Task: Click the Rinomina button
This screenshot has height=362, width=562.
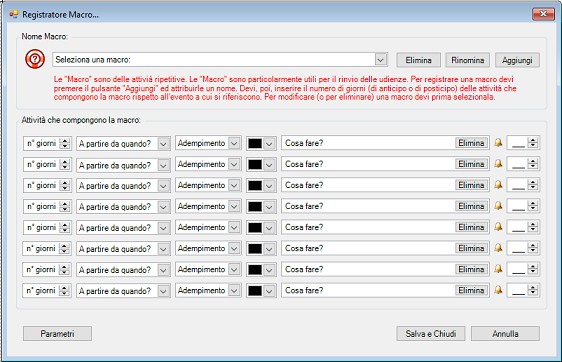Action: pos(468,60)
